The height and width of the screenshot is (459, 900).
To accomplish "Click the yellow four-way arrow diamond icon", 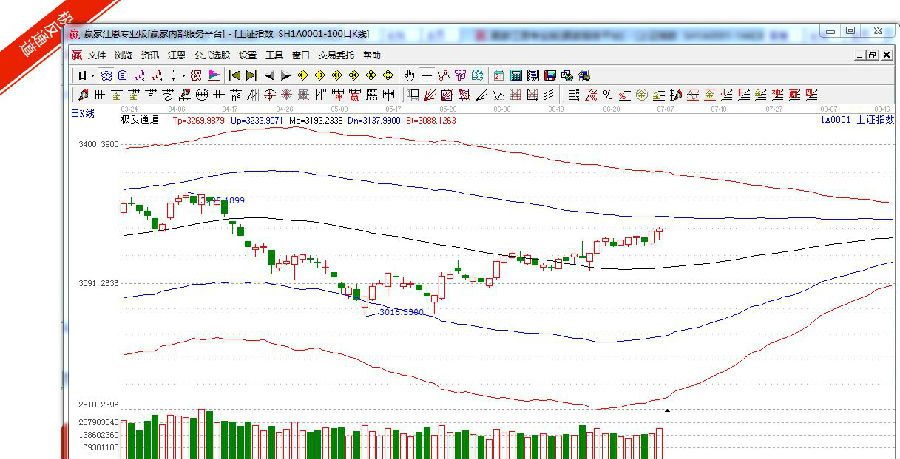I will point(388,75).
